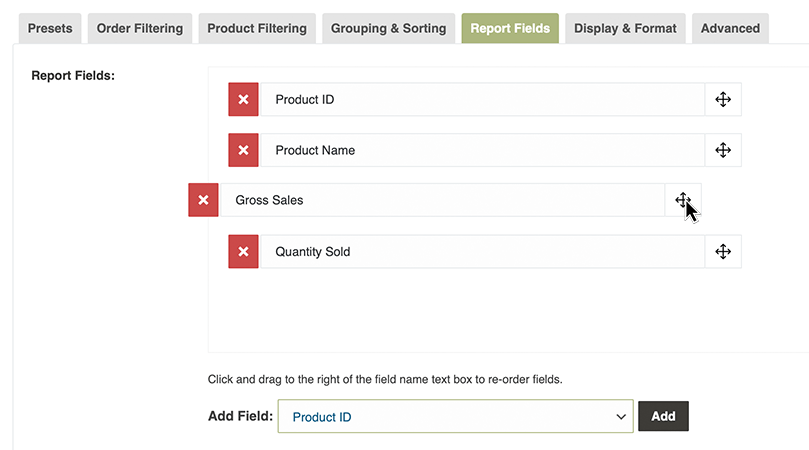The height and width of the screenshot is (450, 809).
Task: Open the Advanced tab
Action: click(x=730, y=28)
